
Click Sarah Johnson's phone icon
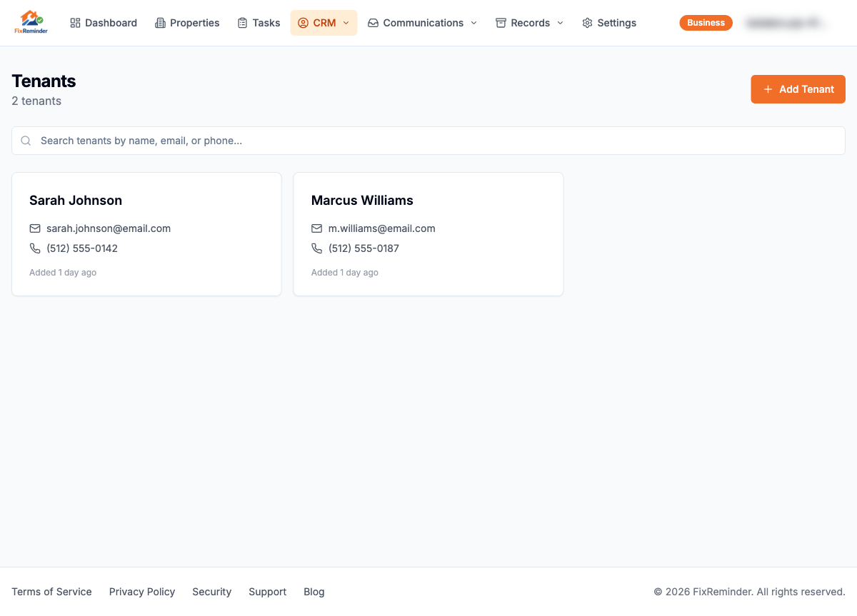pyautogui.click(x=35, y=248)
